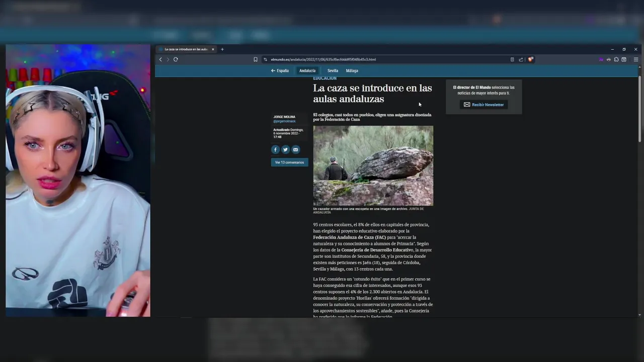This screenshot has height=362, width=644.
Task: Go back to España section
Action: 280,71
